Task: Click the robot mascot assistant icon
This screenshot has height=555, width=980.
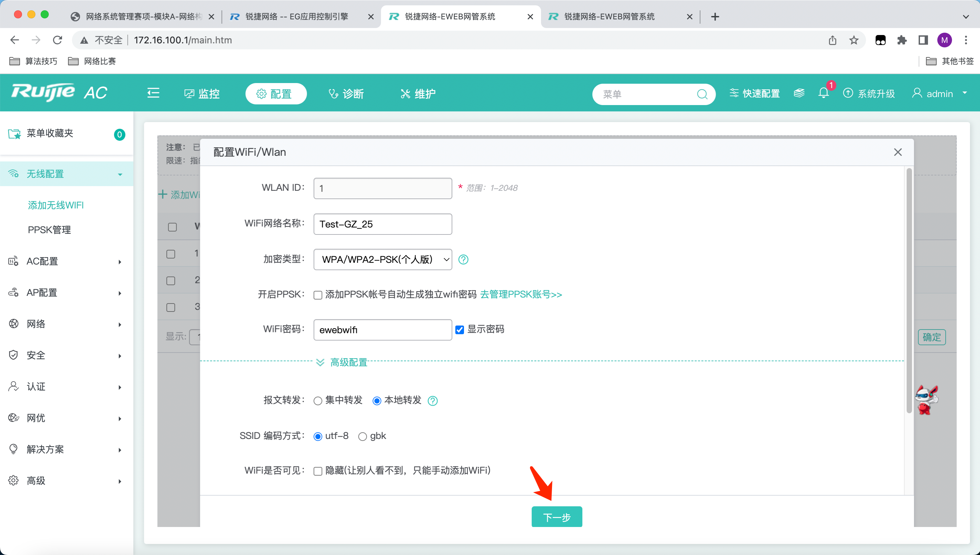Action: [926, 400]
